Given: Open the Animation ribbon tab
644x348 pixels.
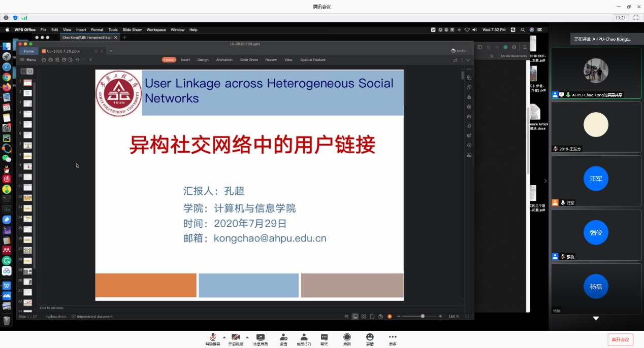Looking at the screenshot, I should pos(224,60).
